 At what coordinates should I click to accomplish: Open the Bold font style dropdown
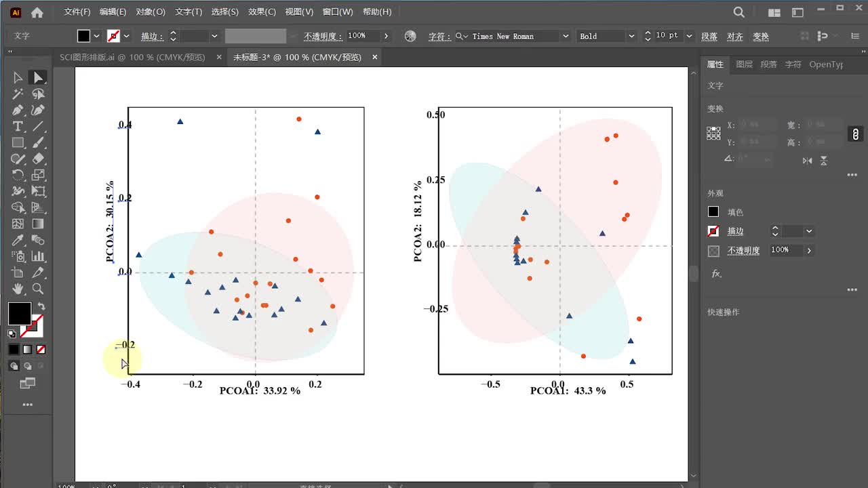click(631, 36)
